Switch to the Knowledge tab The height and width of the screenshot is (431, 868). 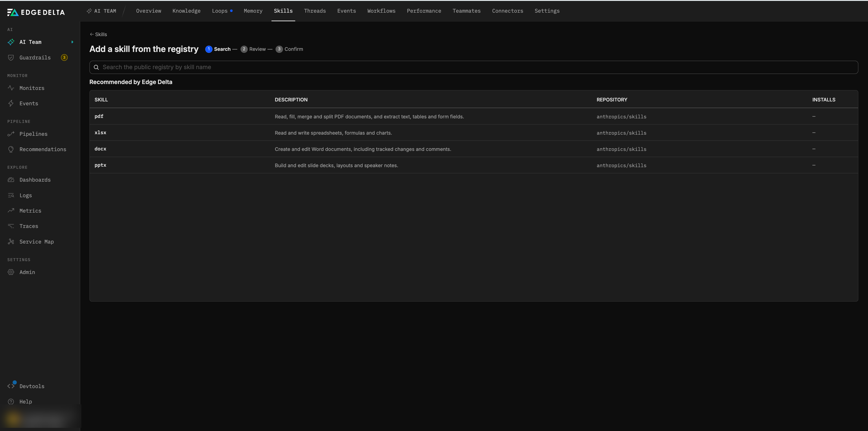tap(186, 11)
